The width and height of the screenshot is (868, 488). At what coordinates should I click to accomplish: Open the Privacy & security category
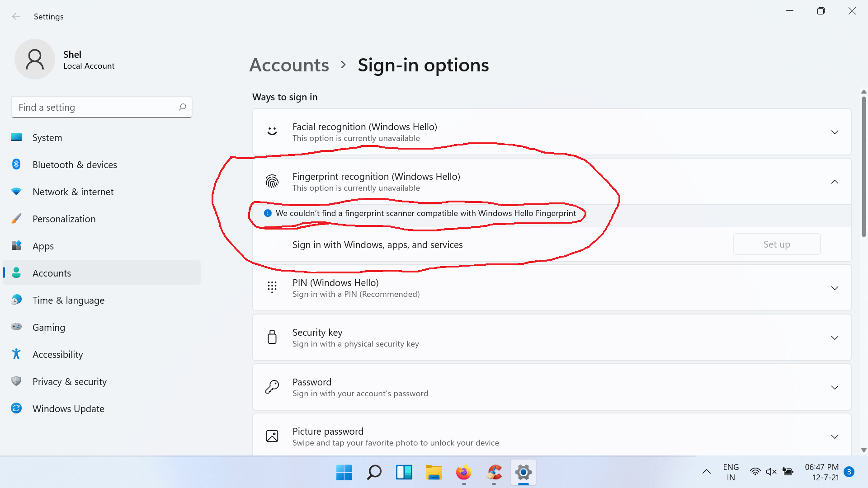coord(69,381)
